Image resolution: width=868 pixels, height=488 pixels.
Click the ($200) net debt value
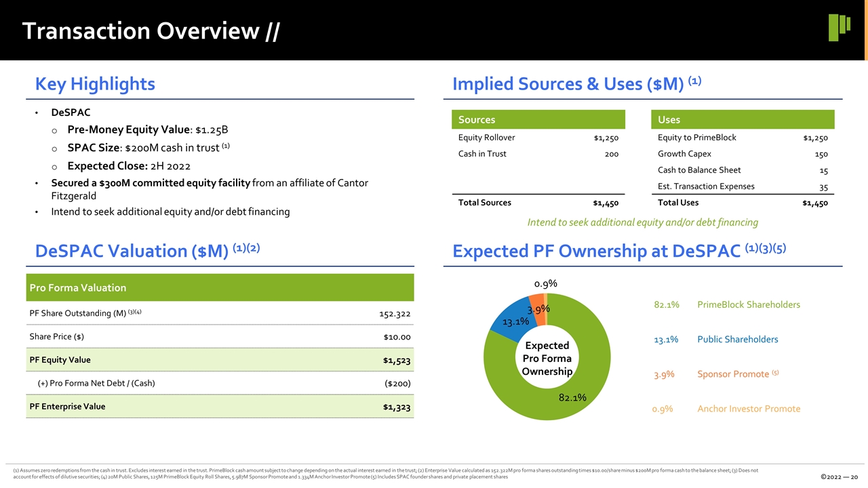397,384
